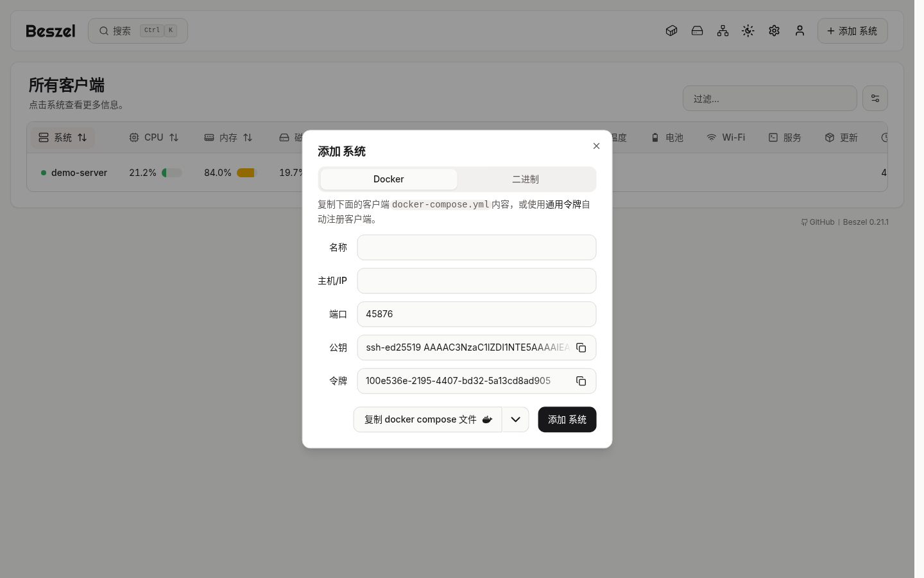Confirm with the dark 添加 系统 button
Viewport: 924px width, 578px height.
point(567,419)
